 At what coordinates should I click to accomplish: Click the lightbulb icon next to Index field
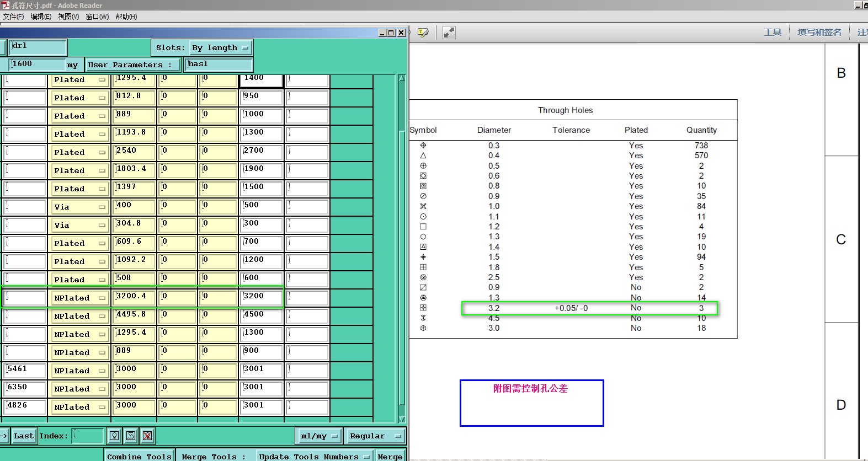[114, 436]
